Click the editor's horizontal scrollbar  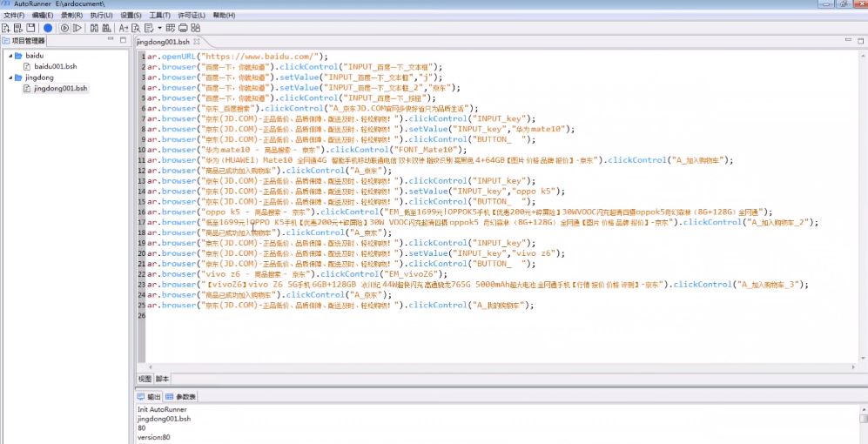click(x=488, y=367)
